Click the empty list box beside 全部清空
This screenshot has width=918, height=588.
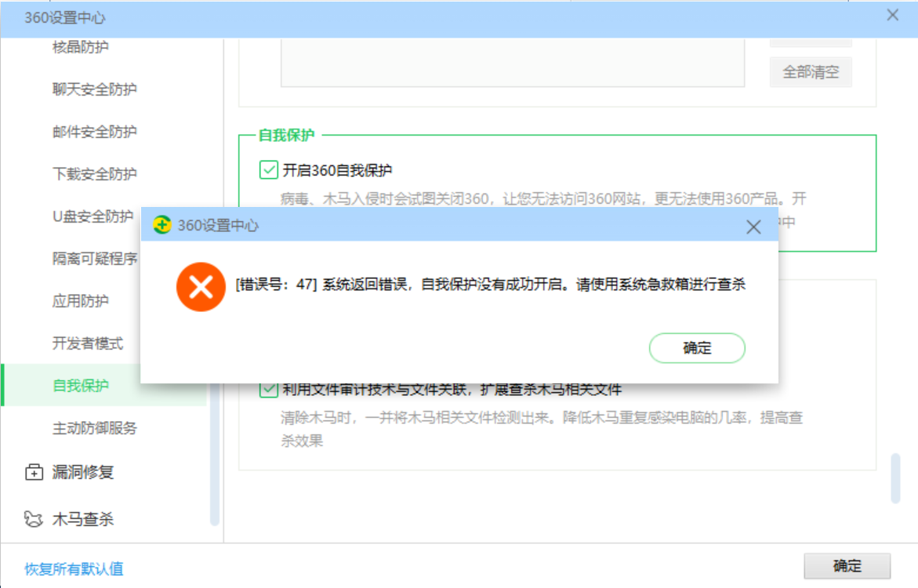513,63
